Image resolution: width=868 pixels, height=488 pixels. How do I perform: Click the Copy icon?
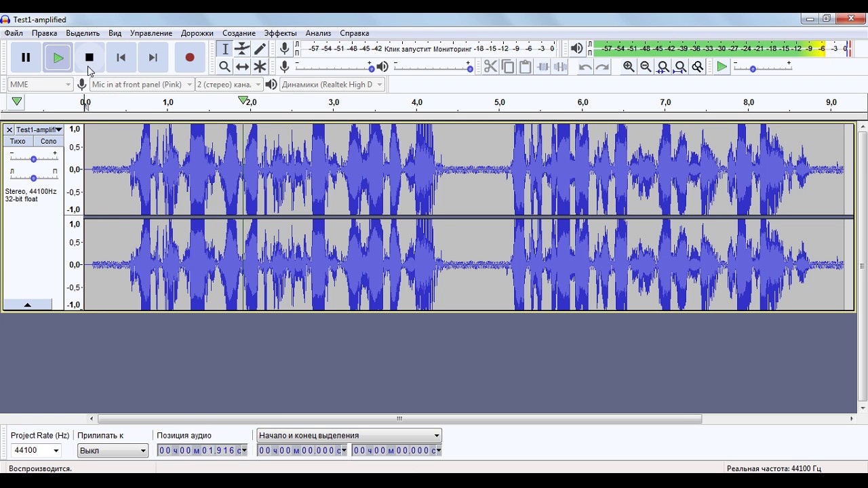[508, 66]
